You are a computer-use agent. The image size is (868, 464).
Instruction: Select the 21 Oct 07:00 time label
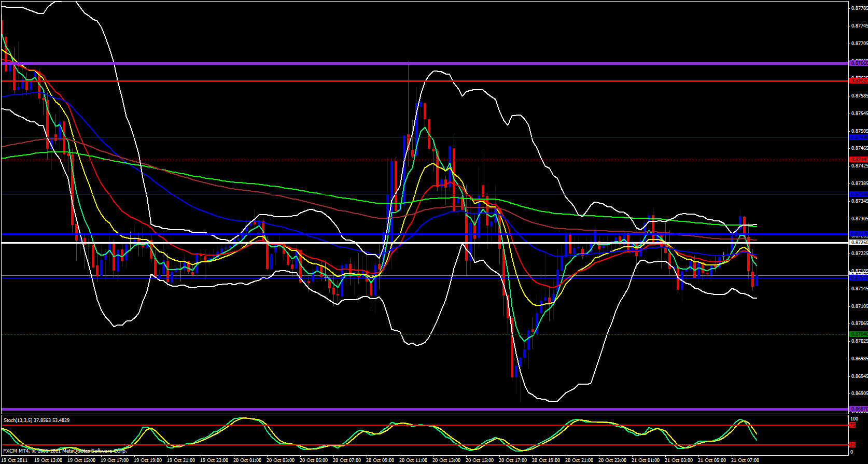point(745,460)
